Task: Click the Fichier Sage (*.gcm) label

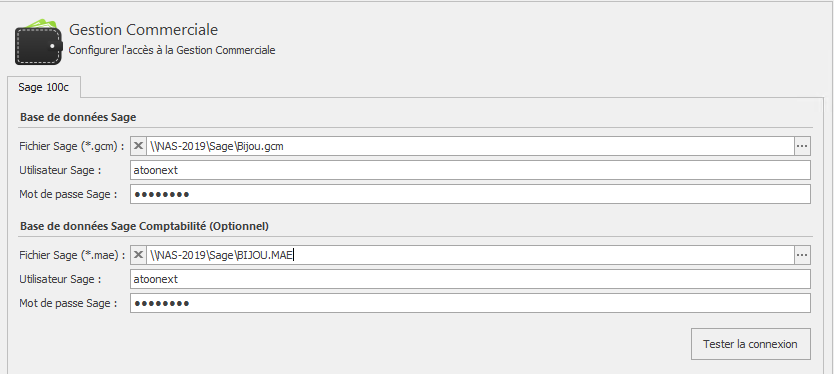Action: pos(72,146)
